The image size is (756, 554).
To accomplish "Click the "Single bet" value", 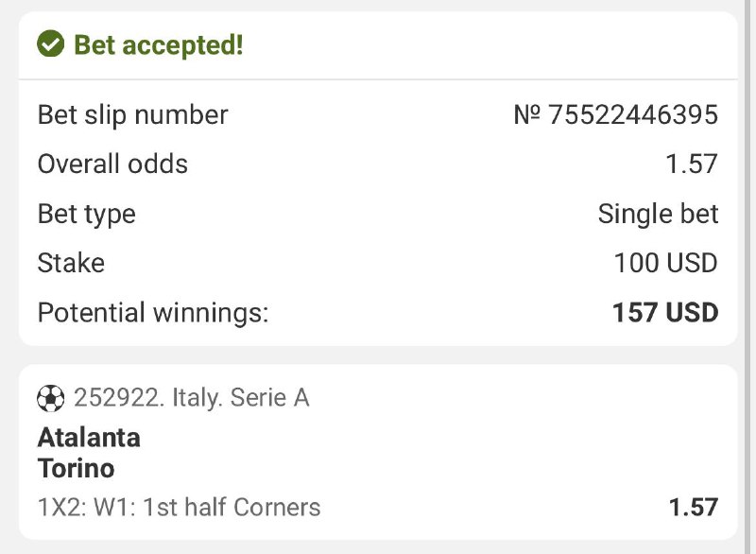I will pos(658,214).
